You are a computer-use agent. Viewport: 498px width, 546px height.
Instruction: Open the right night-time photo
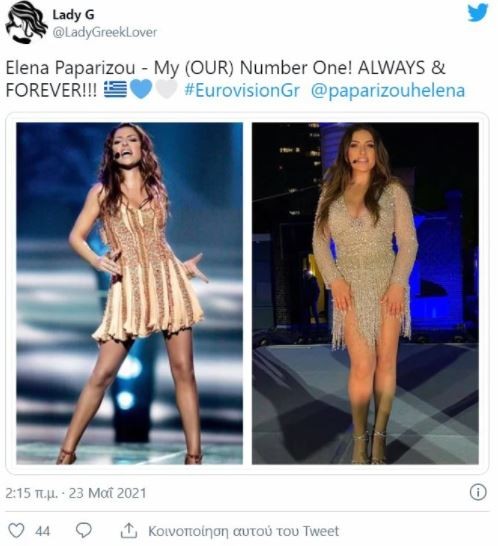365,293
